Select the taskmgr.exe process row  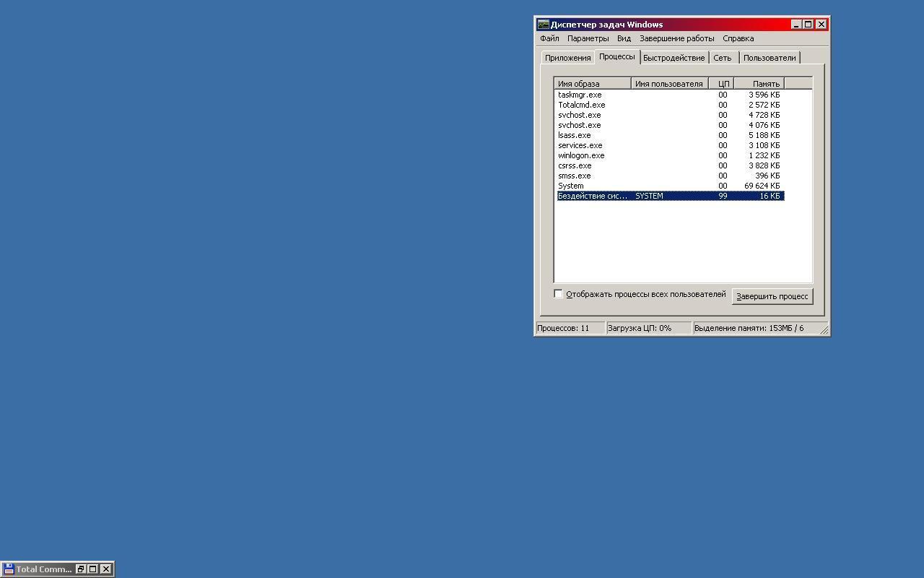tap(670, 95)
